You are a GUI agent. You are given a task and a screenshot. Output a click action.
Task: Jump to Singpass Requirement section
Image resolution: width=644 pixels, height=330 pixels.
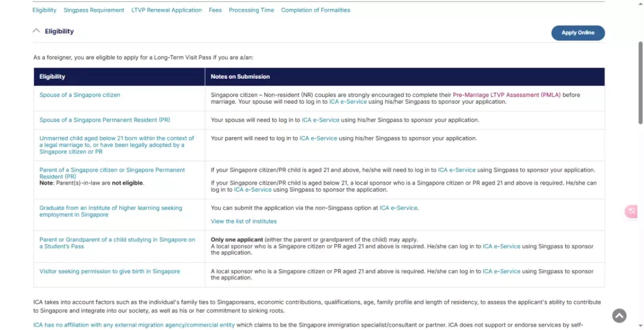coord(94,10)
